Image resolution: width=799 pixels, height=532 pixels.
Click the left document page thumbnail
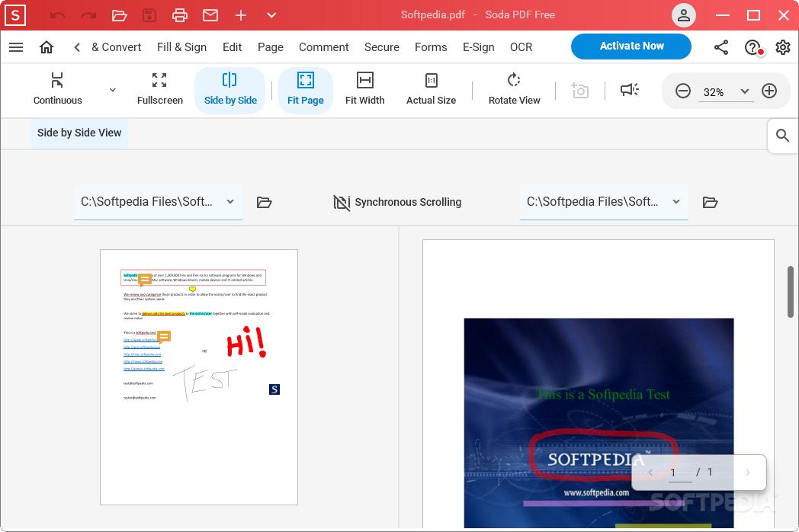(x=199, y=377)
